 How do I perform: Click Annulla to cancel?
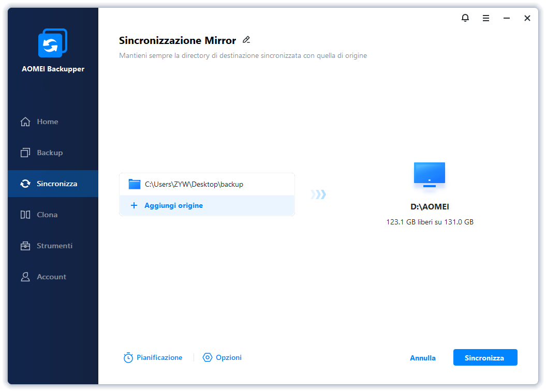(x=423, y=358)
